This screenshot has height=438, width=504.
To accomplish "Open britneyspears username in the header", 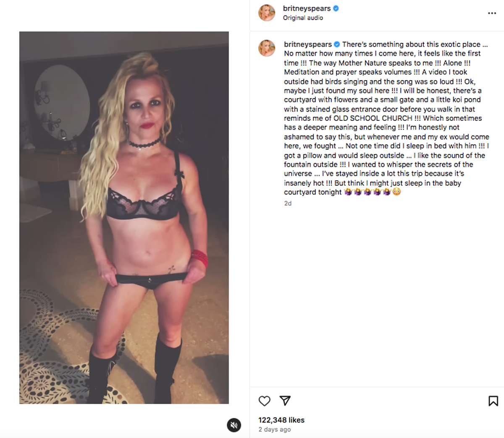I will [307, 8].
